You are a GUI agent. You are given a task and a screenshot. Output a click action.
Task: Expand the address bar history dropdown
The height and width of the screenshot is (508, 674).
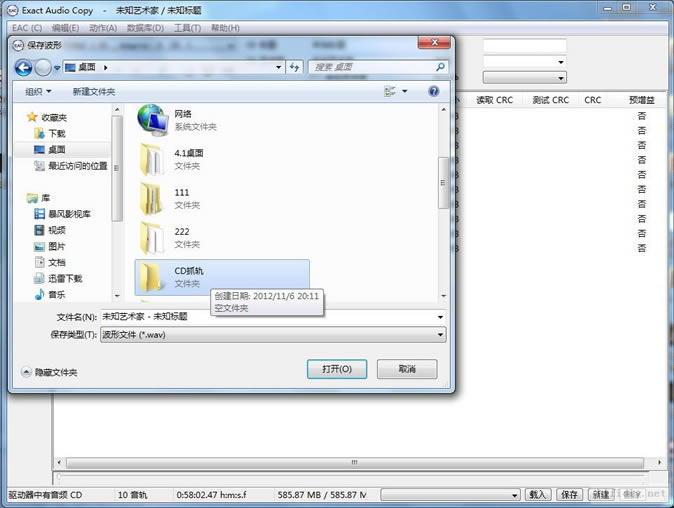click(279, 67)
